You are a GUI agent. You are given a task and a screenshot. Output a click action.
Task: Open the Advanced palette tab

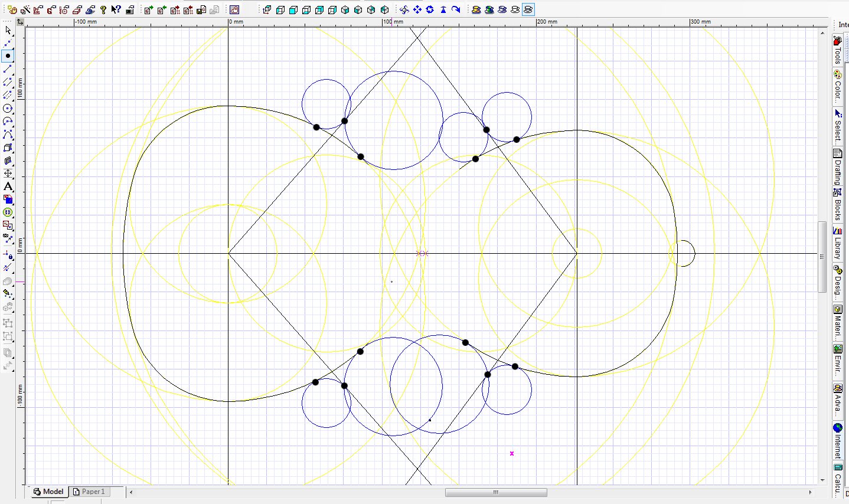click(x=838, y=400)
